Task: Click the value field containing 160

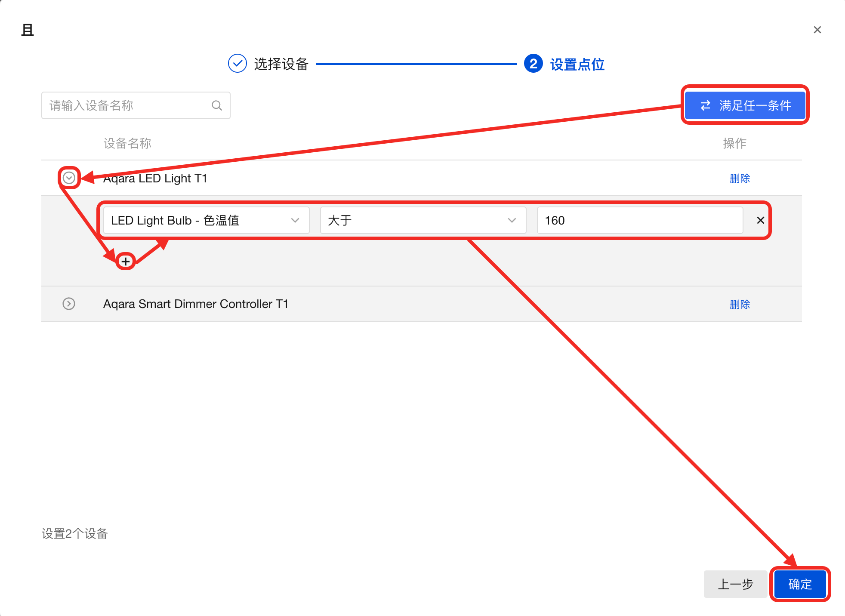Action: (639, 220)
